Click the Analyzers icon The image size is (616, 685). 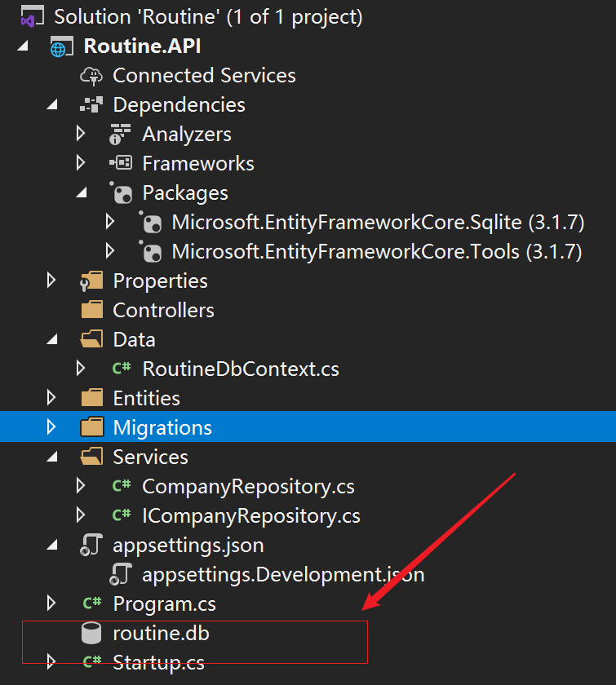pyautogui.click(x=120, y=135)
